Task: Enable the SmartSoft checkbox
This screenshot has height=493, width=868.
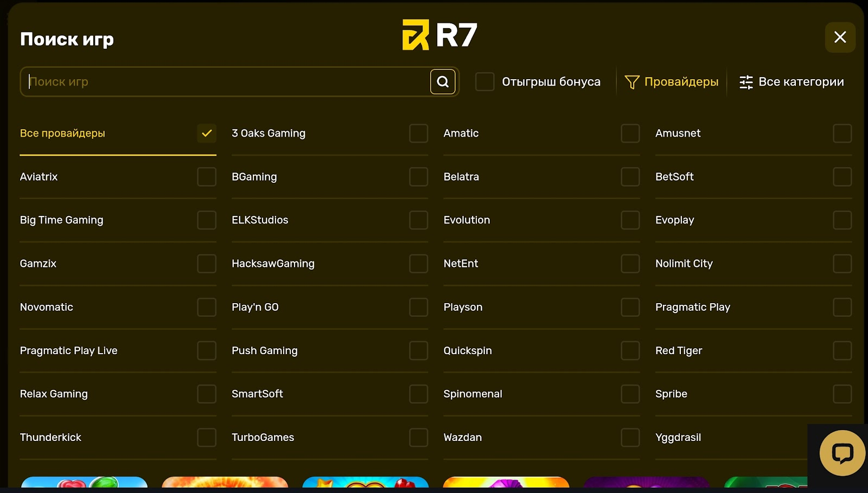Action: point(418,394)
